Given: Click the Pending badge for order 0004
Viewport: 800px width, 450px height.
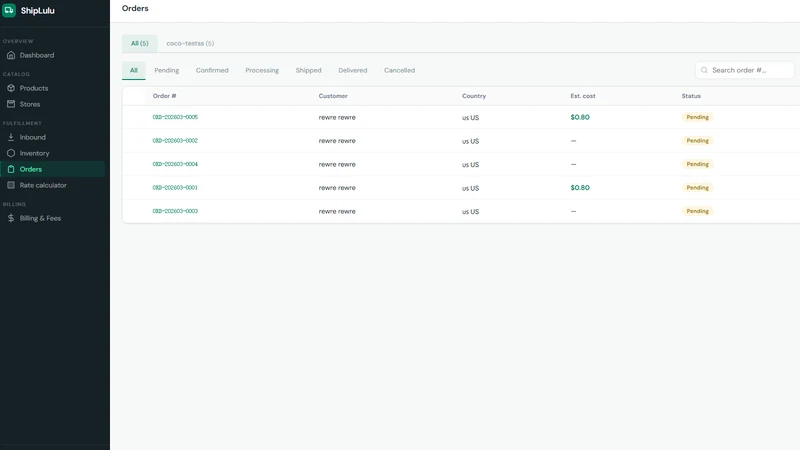Looking at the screenshot, I should tap(697, 164).
